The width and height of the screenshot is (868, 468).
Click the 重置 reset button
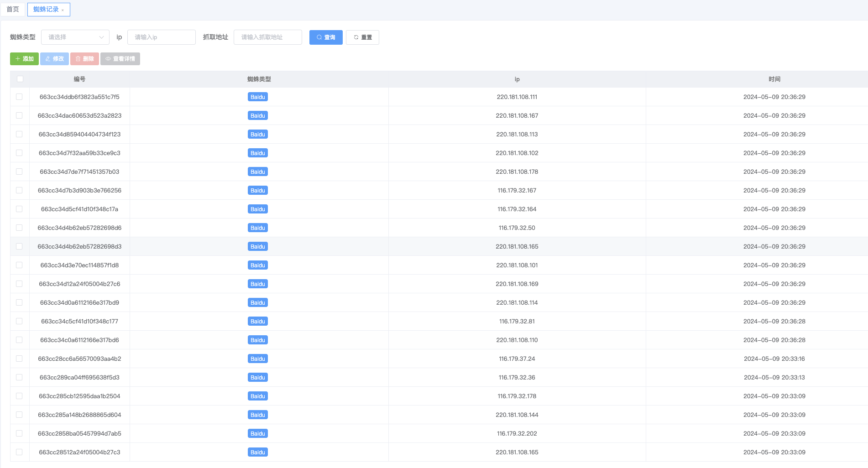362,37
